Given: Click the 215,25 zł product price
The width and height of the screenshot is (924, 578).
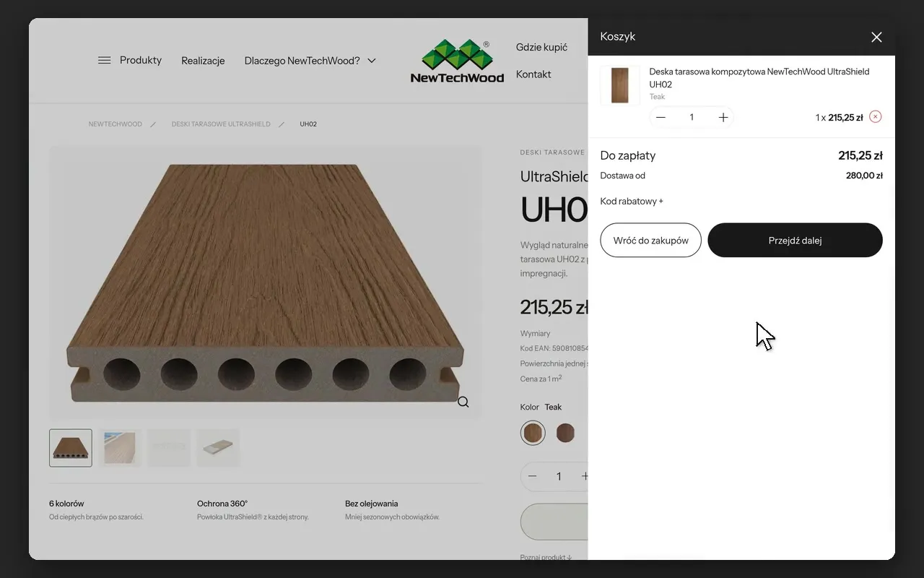Looking at the screenshot, I should click(554, 306).
